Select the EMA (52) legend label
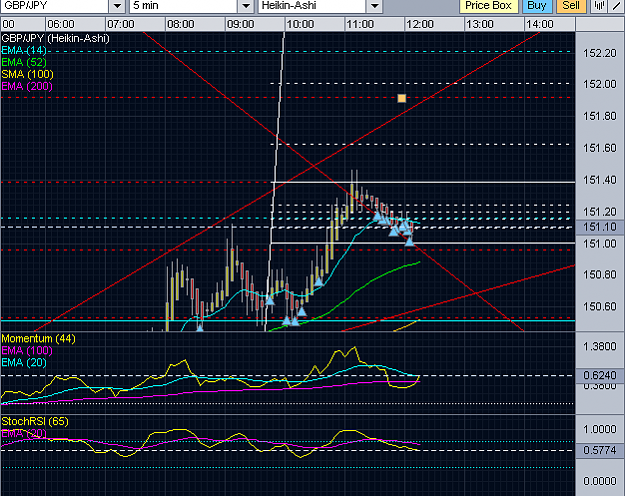 pos(24,62)
